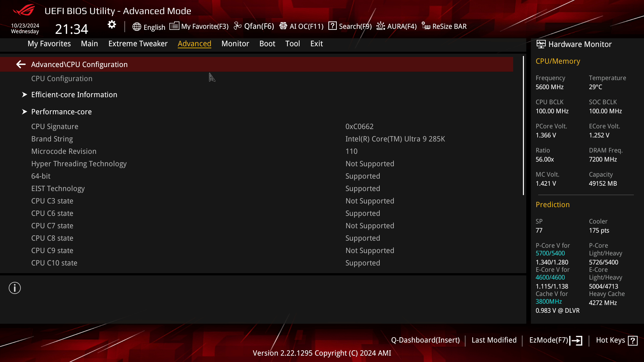
Task: Click the Qfan fan control icon
Action: [237, 26]
